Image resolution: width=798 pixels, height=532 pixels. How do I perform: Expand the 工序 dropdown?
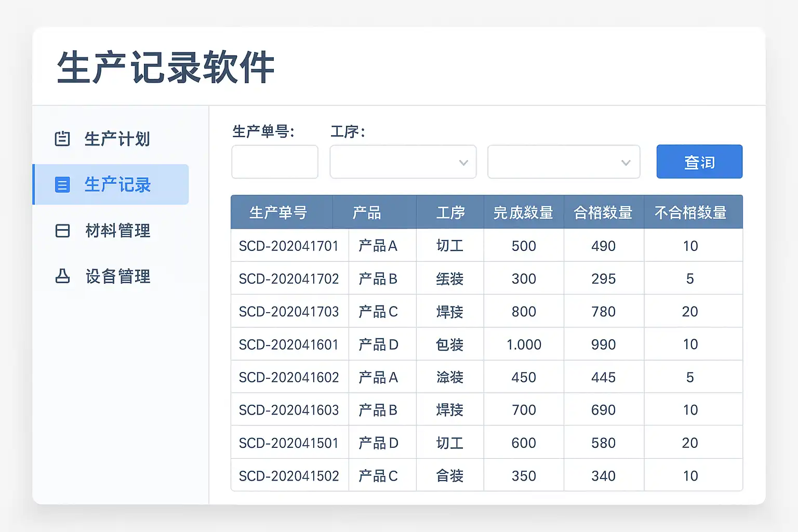point(403,162)
